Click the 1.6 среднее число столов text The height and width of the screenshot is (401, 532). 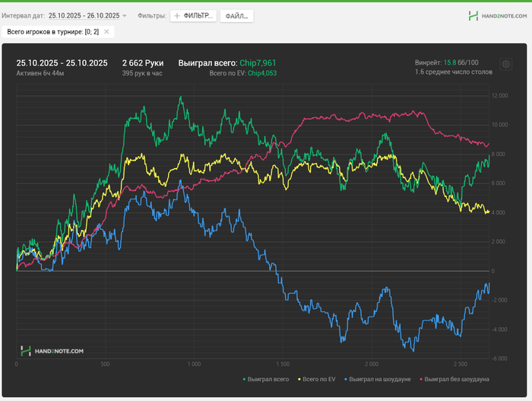click(x=454, y=72)
